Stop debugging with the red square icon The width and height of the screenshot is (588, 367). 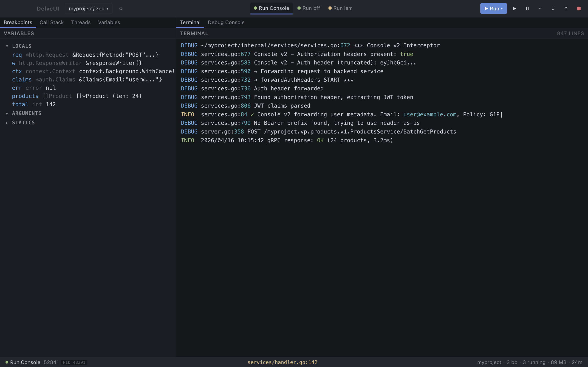(x=579, y=8)
